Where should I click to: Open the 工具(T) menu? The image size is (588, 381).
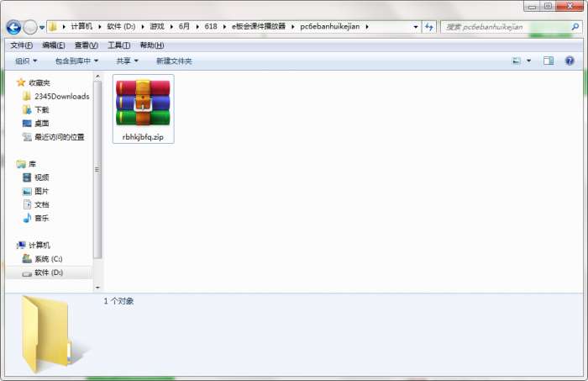[x=119, y=45]
